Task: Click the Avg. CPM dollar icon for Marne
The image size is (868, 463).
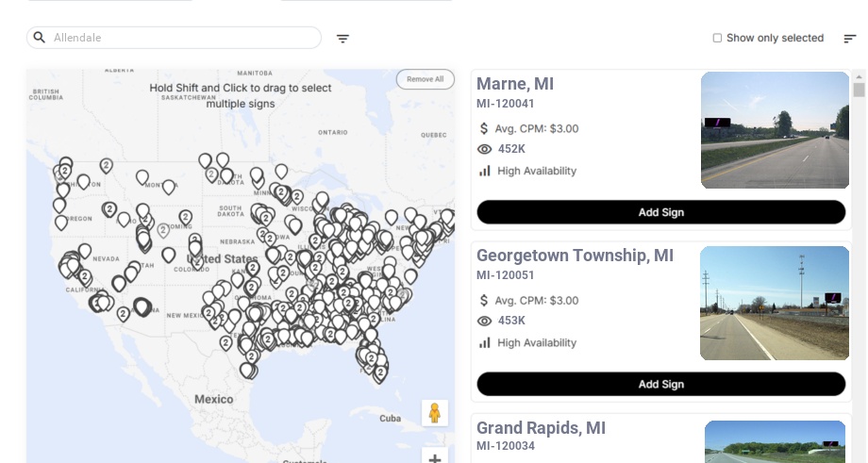Action: click(x=484, y=128)
